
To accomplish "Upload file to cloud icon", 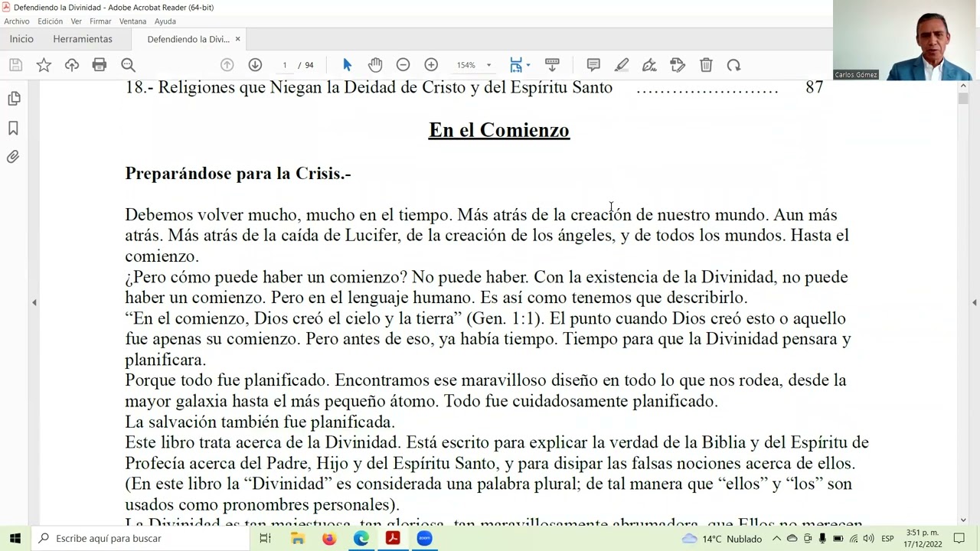I will 72,65.
